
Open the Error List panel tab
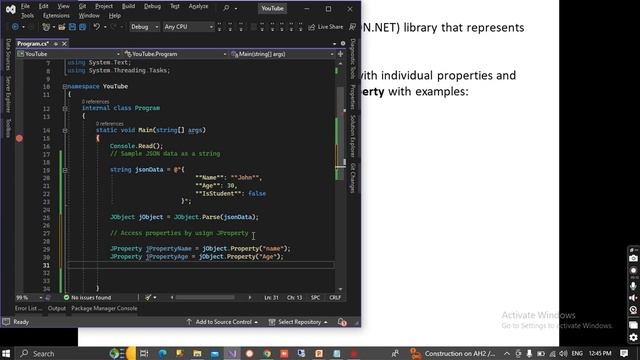28,309
